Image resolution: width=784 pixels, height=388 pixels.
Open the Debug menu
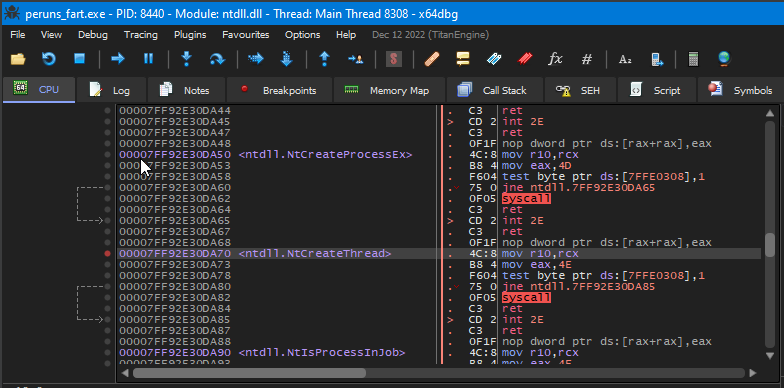pyautogui.click(x=92, y=34)
